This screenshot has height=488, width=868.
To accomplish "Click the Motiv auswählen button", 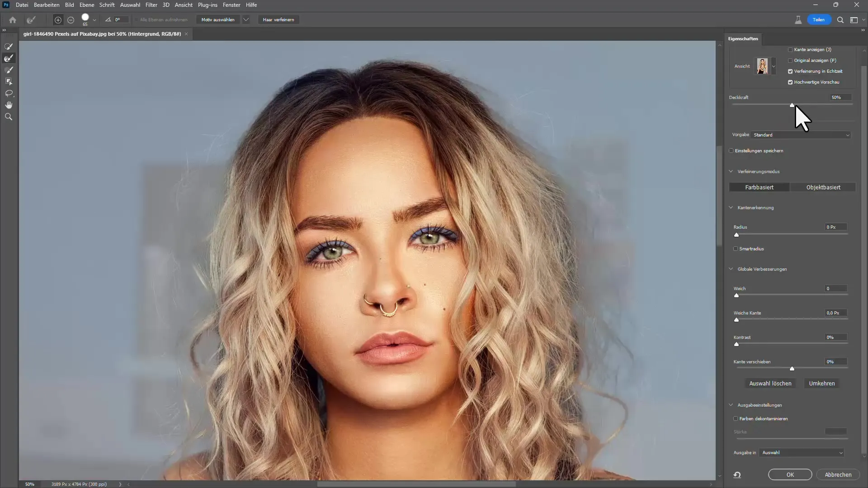I will click(218, 20).
